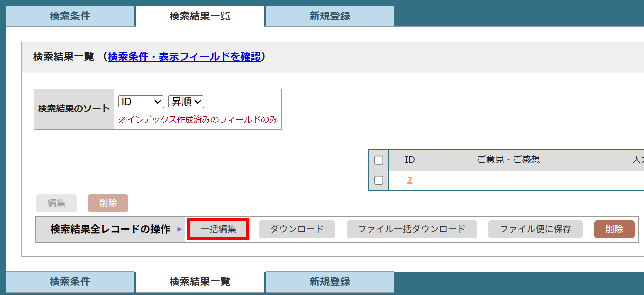Screen dimensions: 644x295
Task: Go to the bottom 新規登録 tab
Action: pyautogui.click(x=330, y=282)
